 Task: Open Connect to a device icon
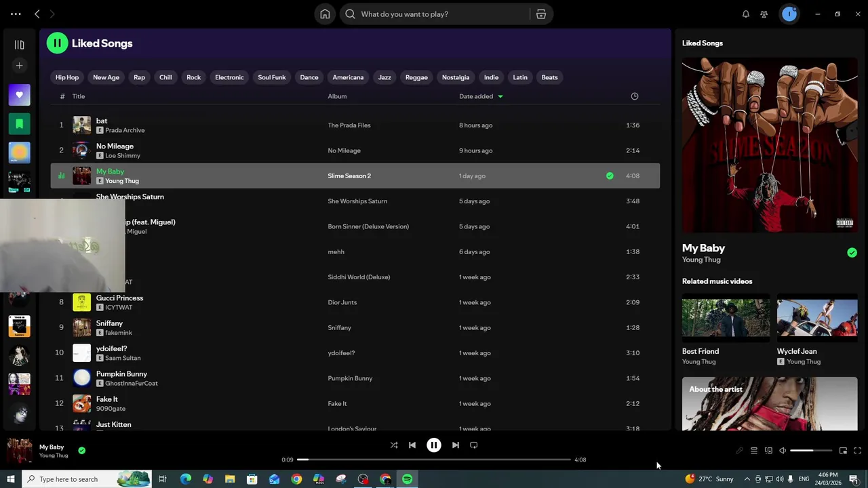click(x=768, y=451)
